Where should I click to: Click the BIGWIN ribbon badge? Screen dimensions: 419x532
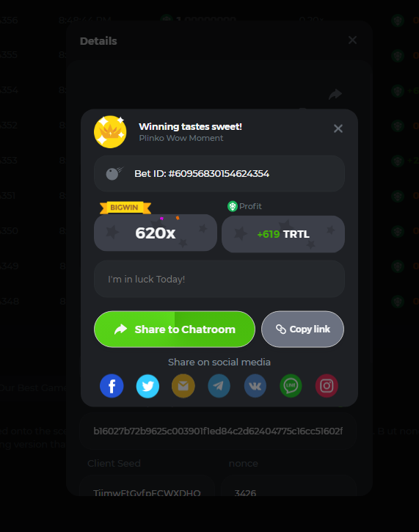[x=125, y=208]
